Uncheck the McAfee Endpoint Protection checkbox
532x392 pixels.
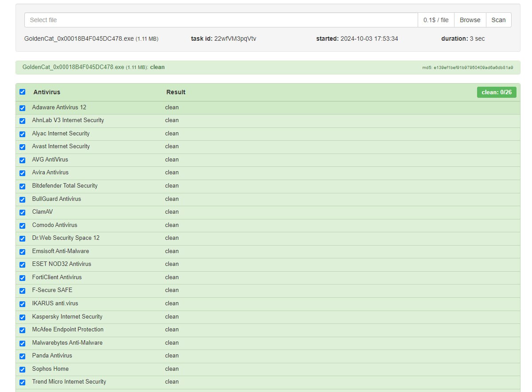pyautogui.click(x=23, y=330)
